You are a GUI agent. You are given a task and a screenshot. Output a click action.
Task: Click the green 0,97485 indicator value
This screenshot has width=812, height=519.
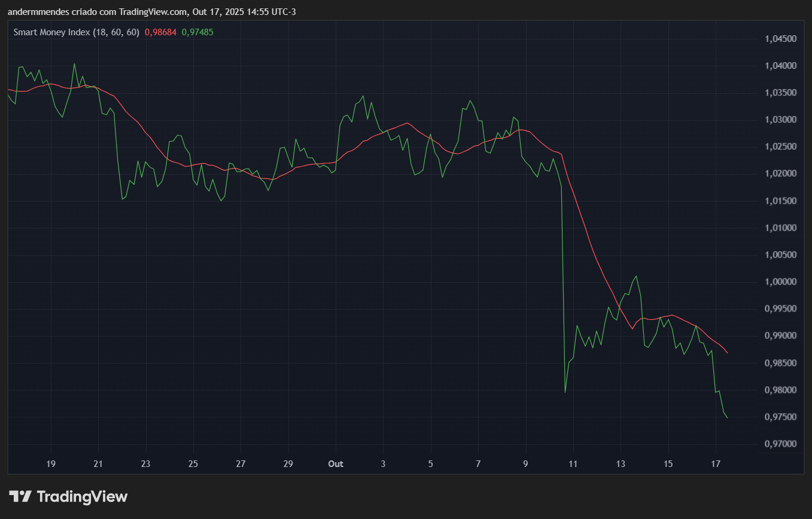coord(197,32)
